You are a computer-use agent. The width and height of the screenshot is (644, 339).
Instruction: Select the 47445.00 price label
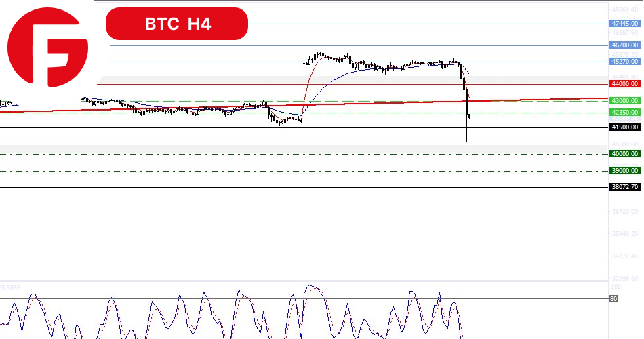[624, 24]
